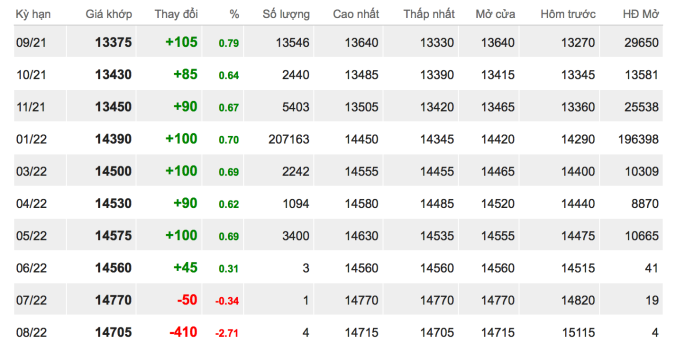Click volume value 207163
This screenshot has width=675, height=361.
click(289, 139)
